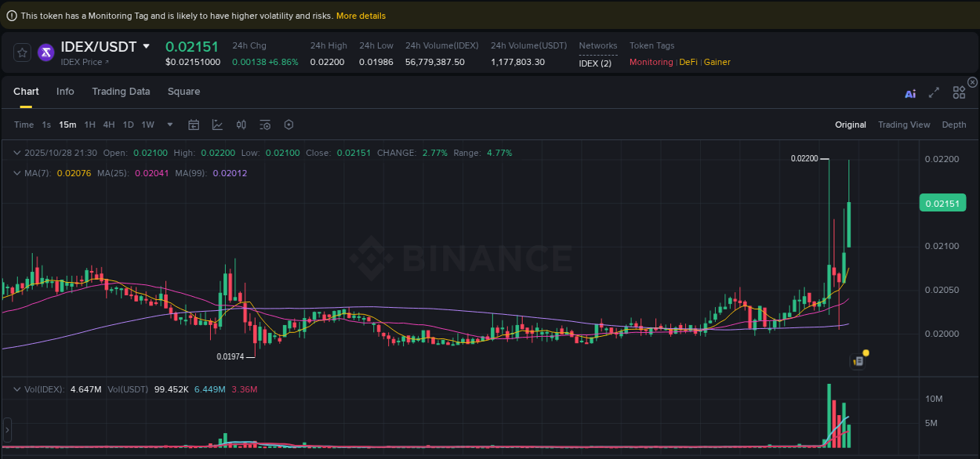This screenshot has width=980, height=459.
Task: Star IDEX/USDT as a favorite
Action: click(21, 52)
